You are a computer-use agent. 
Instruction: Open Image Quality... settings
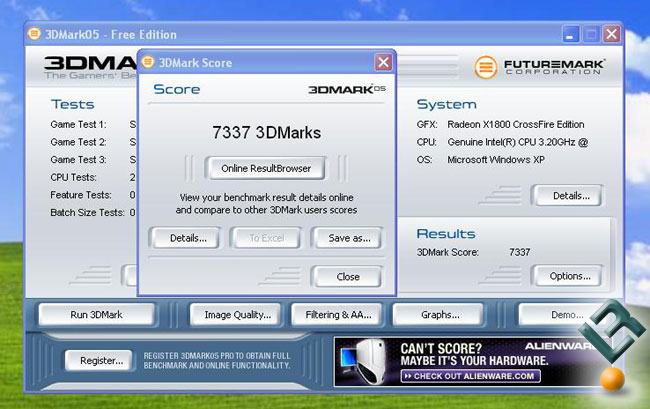click(235, 315)
